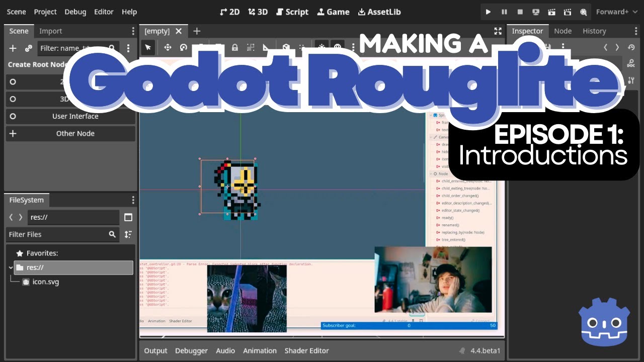Focus the node filter search field
644x362 pixels.
(x=78, y=48)
